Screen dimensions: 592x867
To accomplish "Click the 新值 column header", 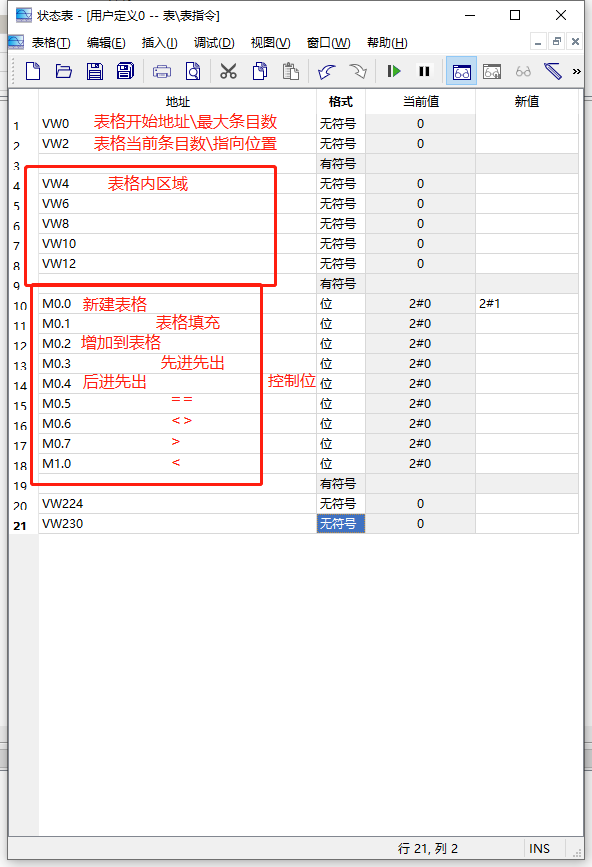I will [x=527, y=102].
